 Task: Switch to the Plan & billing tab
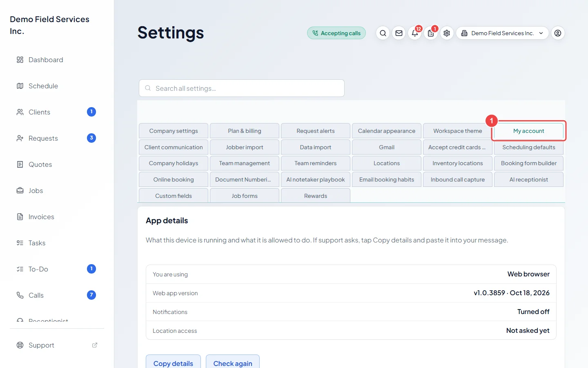[x=245, y=131]
